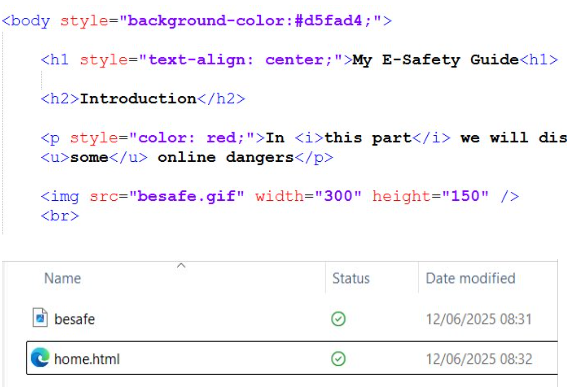
Task: Click the besafe.gif src value in code
Action: [x=187, y=196]
